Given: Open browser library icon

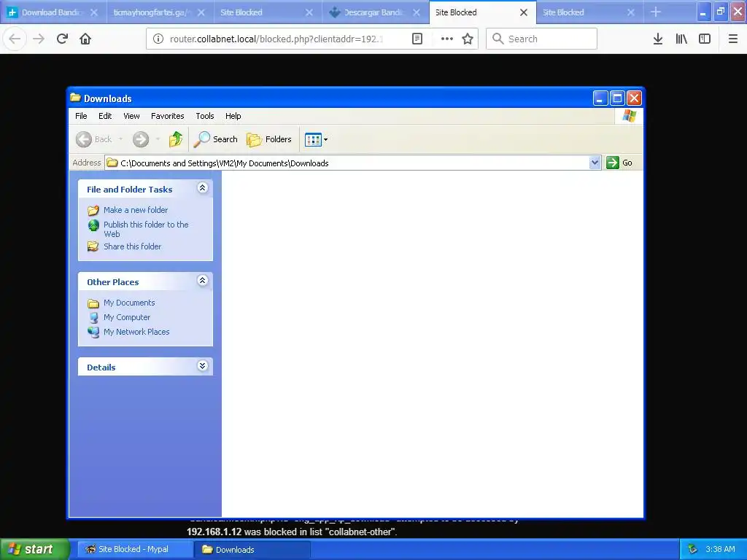Looking at the screenshot, I should [x=681, y=39].
